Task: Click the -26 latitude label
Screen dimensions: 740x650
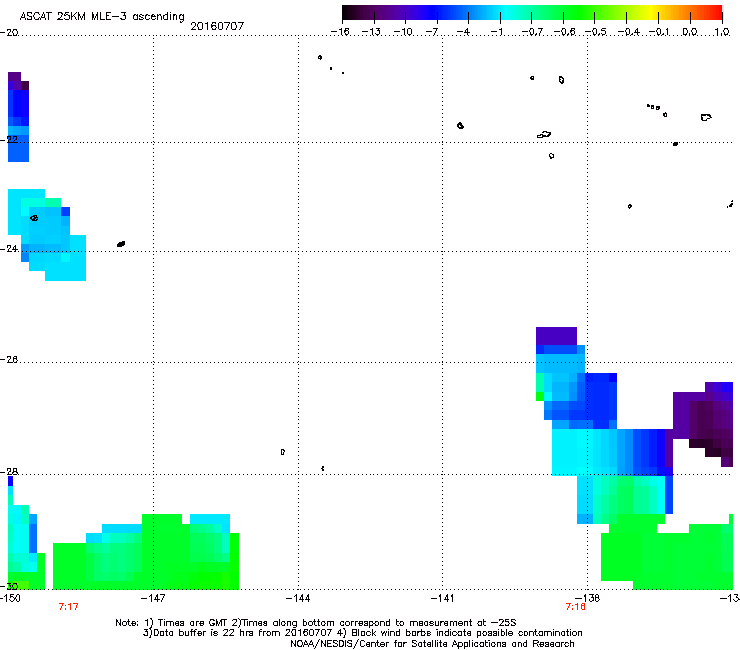Action: tap(9, 359)
